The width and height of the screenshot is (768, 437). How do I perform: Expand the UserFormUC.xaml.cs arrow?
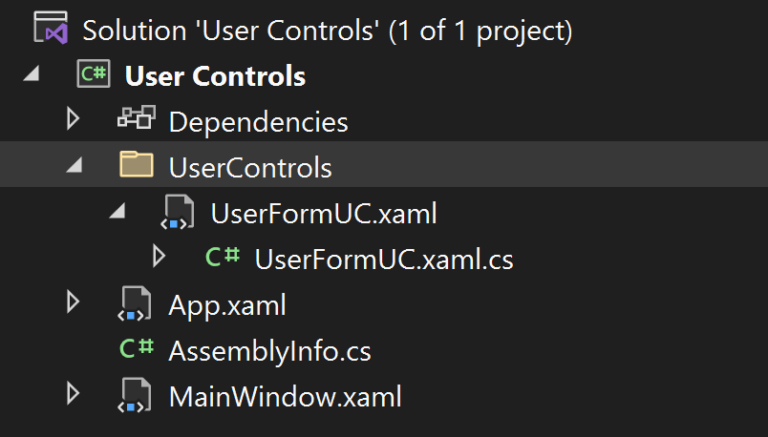coord(159,256)
